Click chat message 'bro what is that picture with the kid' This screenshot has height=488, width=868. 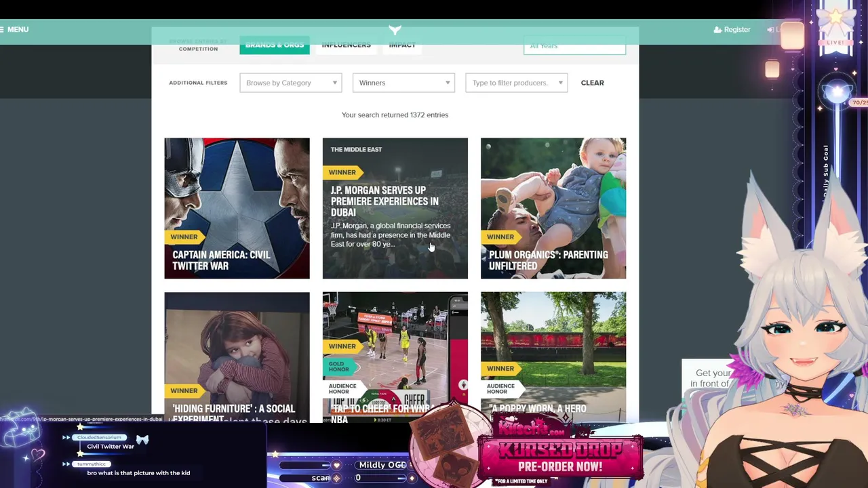(138, 473)
